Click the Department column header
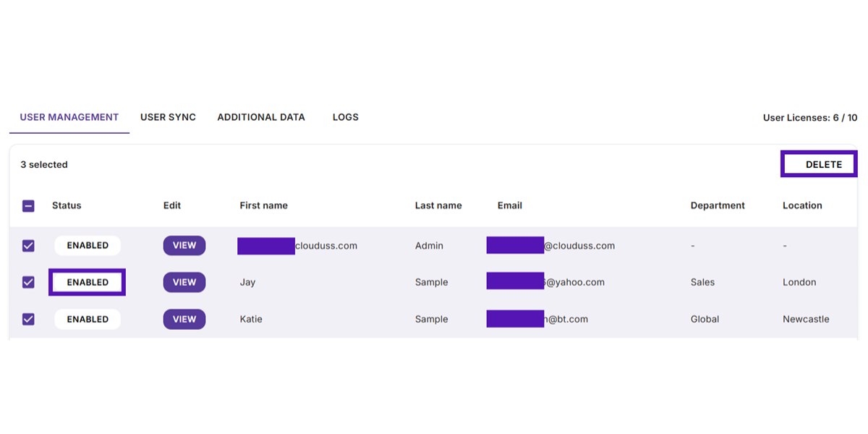 [x=718, y=205]
